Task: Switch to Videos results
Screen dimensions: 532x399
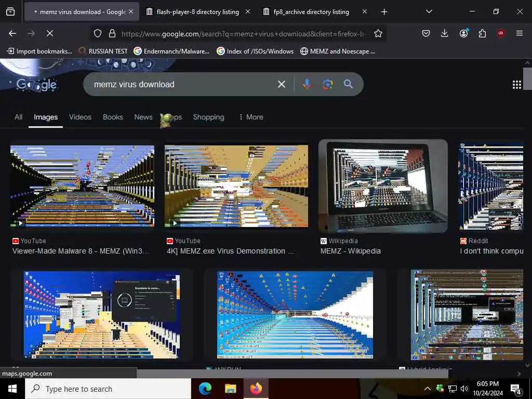Action: [x=80, y=117]
